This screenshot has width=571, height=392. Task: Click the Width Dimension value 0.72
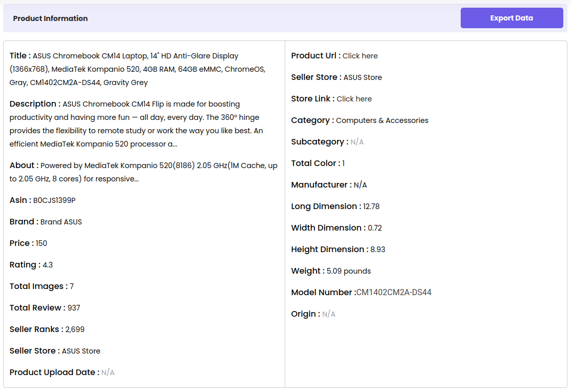pyautogui.click(x=375, y=228)
